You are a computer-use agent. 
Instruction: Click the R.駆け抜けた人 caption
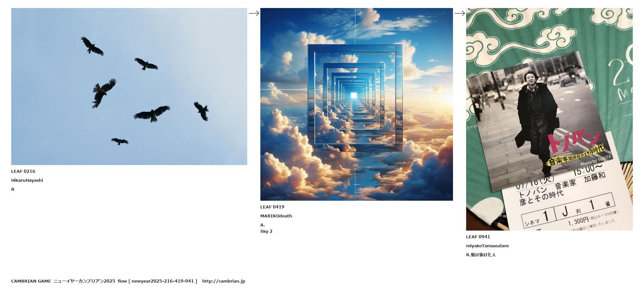click(481, 255)
